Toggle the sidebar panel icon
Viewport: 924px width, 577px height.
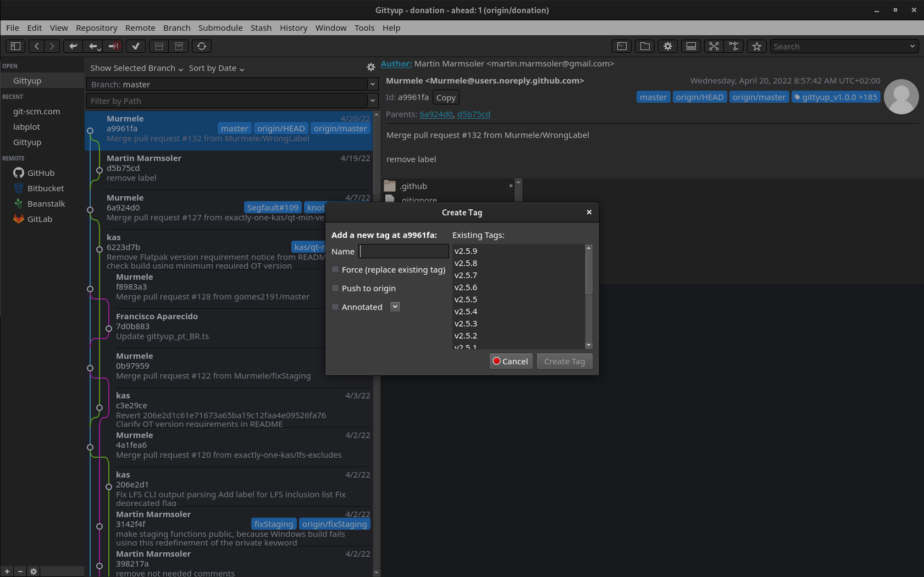pyautogui.click(x=16, y=46)
